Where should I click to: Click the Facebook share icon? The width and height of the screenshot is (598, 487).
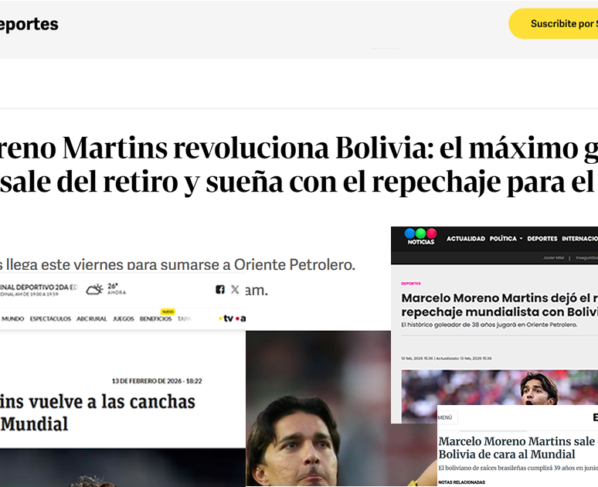click(220, 289)
